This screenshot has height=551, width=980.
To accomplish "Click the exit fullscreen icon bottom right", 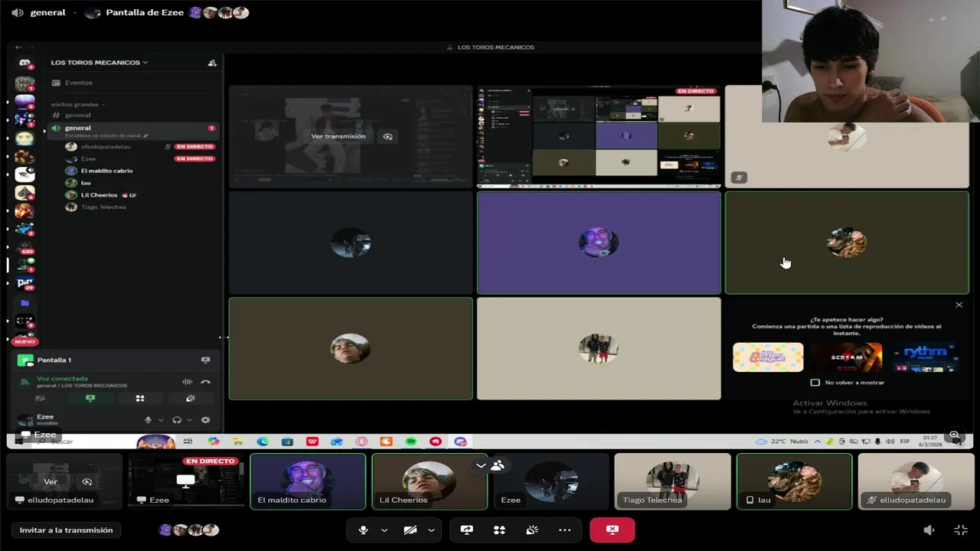I will 961,530.
